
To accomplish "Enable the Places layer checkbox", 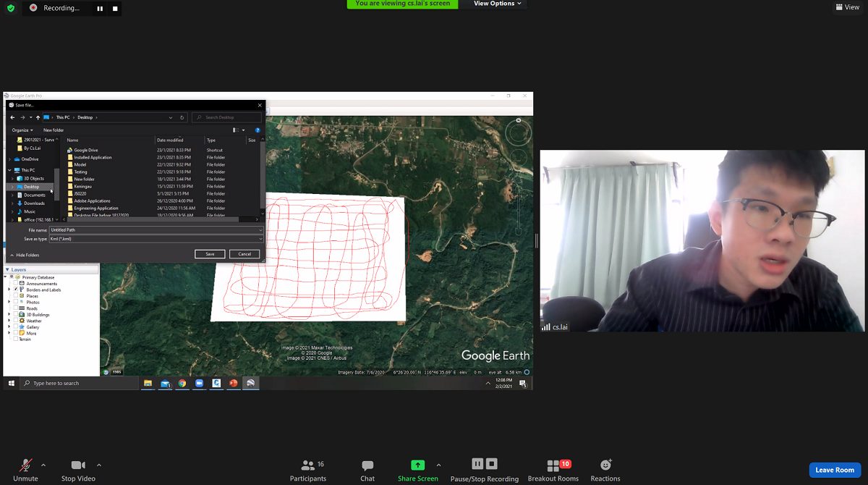I will tap(16, 296).
